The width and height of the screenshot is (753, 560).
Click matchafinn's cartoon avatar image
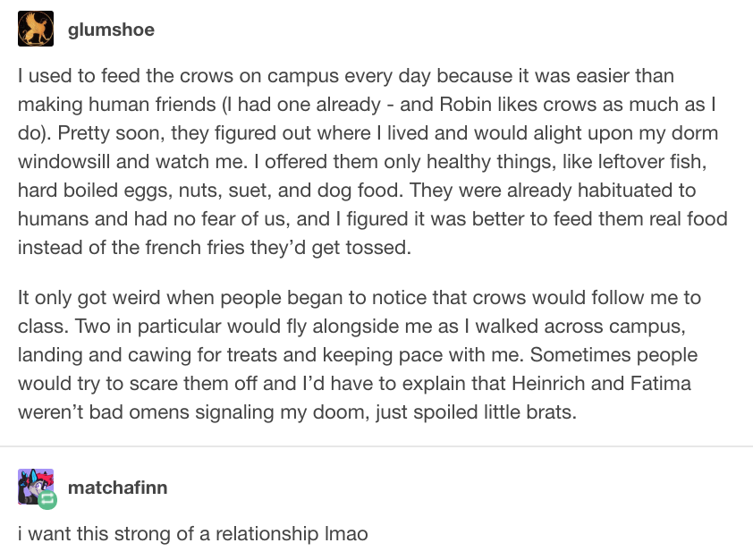pyautogui.click(x=36, y=487)
